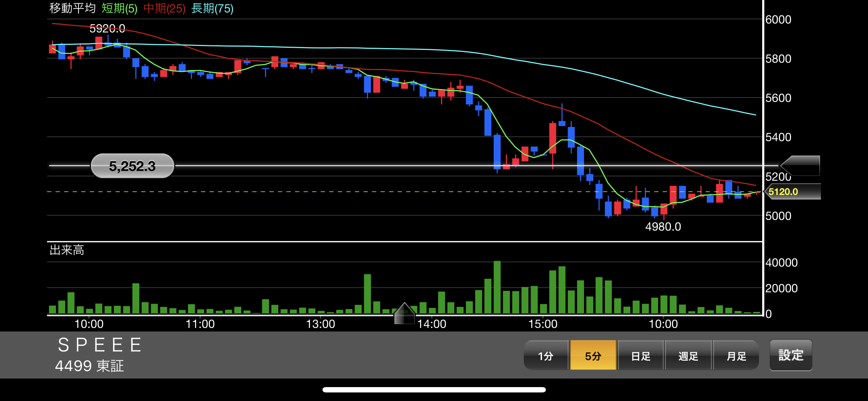This screenshot has height=401, width=868.
Task: Select the 1分 timeframe button
Action: 546,356
